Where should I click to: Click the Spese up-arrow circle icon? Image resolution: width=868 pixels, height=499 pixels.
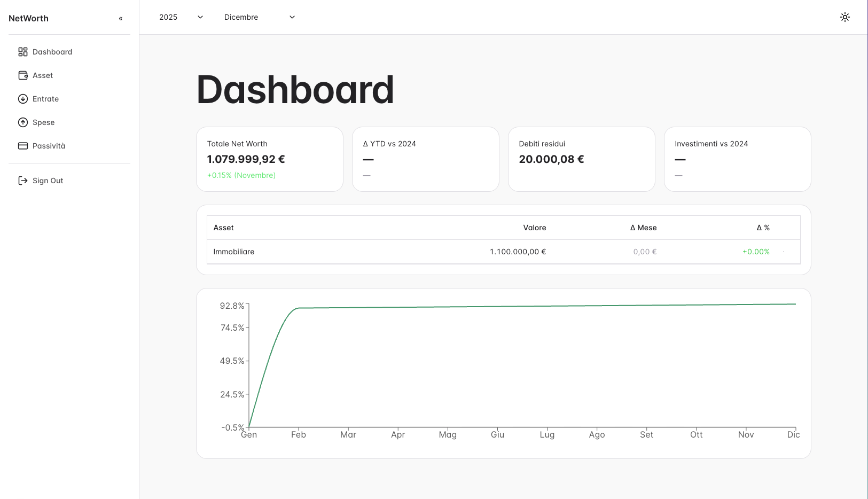click(x=23, y=122)
